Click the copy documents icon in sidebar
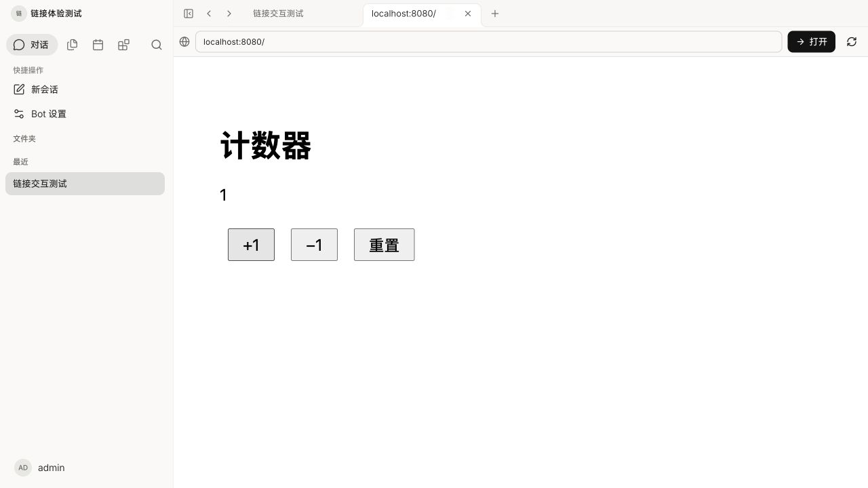868x488 pixels. (73, 45)
